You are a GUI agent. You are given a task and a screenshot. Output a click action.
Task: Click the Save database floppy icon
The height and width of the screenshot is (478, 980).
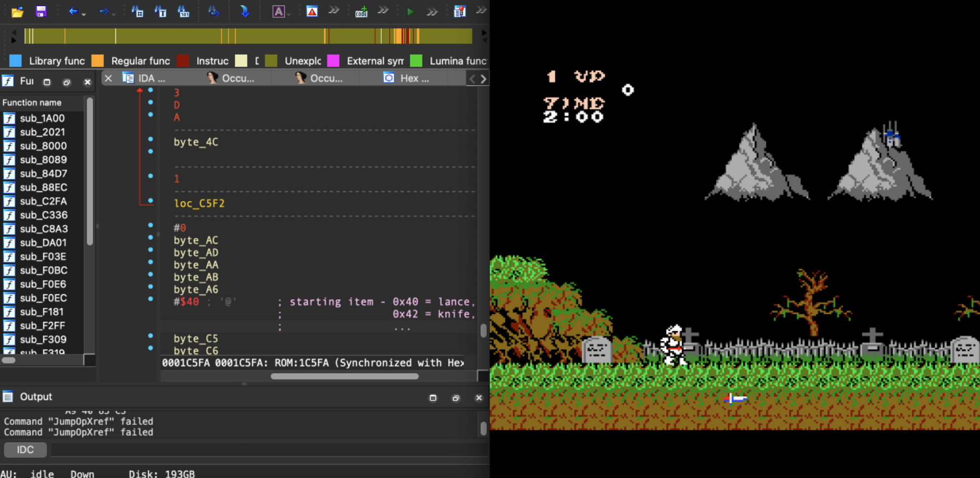[41, 11]
